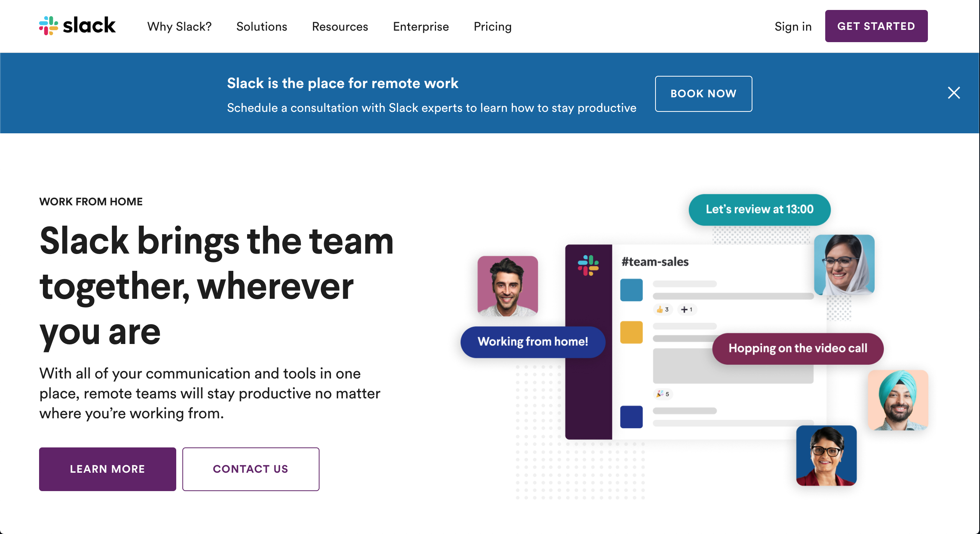Select the Pricing menu tab
Image resolution: width=980 pixels, height=534 pixels.
coord(493,26)
